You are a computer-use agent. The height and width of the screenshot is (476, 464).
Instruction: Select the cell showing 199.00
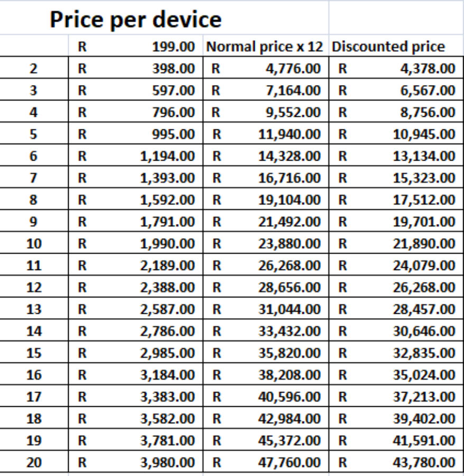pos(136,45)
